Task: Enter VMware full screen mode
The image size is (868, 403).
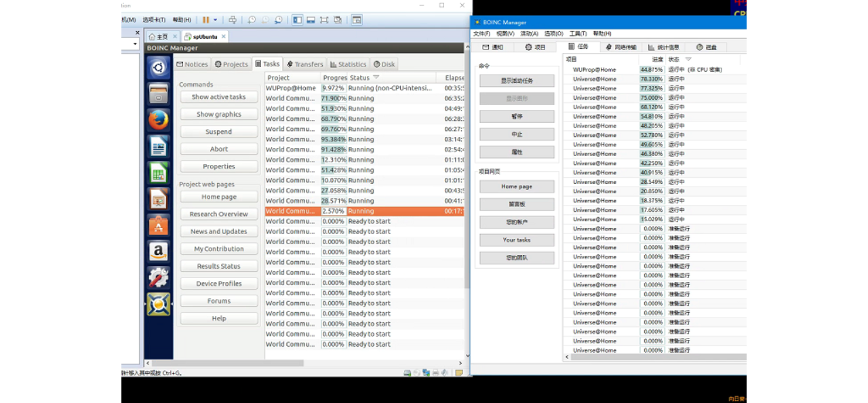Action: [x=324, y=20]
